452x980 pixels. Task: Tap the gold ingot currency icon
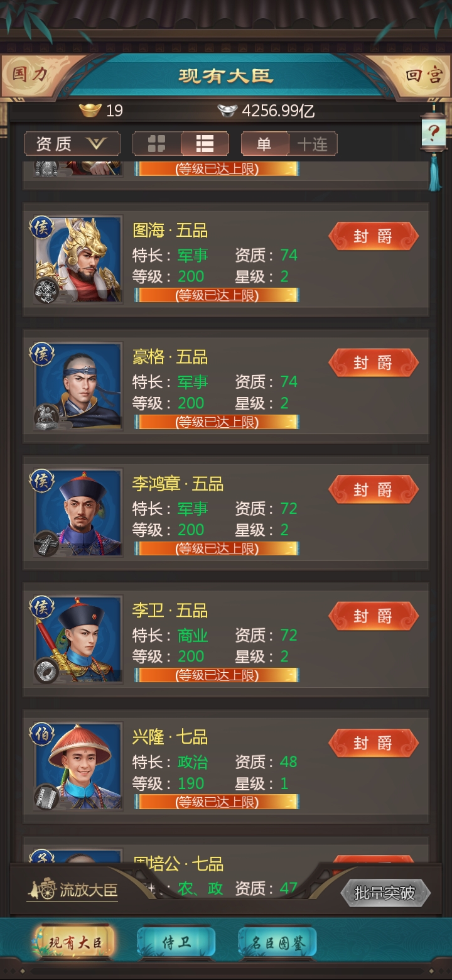tap(90, 111)
